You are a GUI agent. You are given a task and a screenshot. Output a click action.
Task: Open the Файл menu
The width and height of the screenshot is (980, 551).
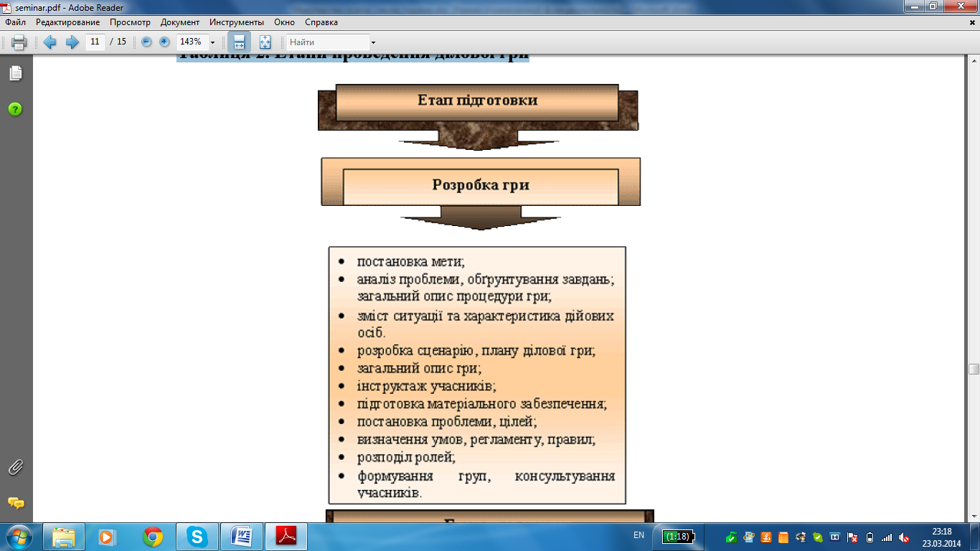(x=15, y=22)
